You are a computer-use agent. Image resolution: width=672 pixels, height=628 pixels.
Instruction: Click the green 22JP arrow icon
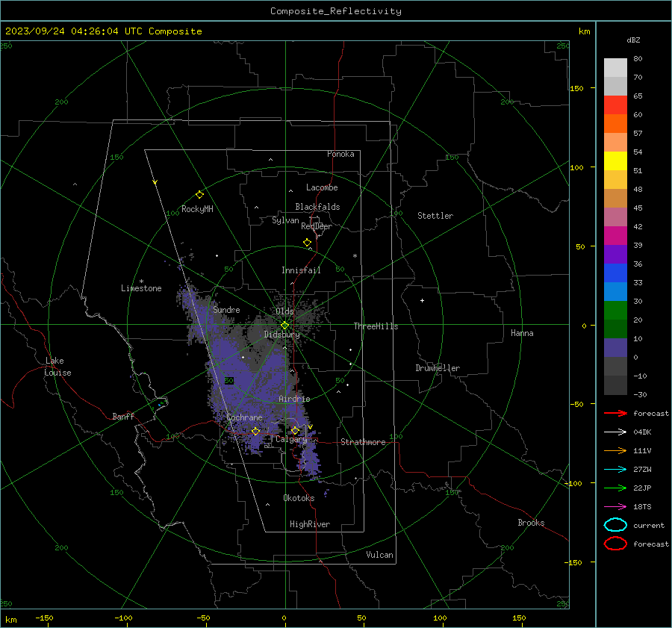(615, 488)
